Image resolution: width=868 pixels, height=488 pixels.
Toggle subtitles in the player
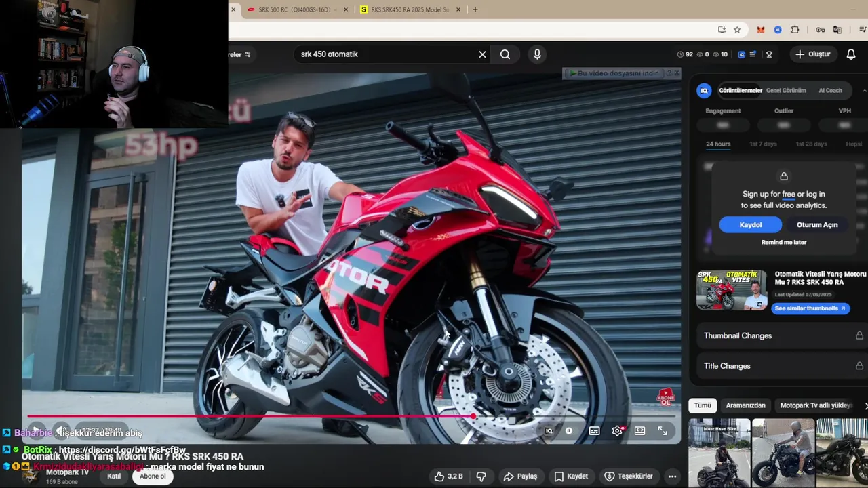coord(594,431)
